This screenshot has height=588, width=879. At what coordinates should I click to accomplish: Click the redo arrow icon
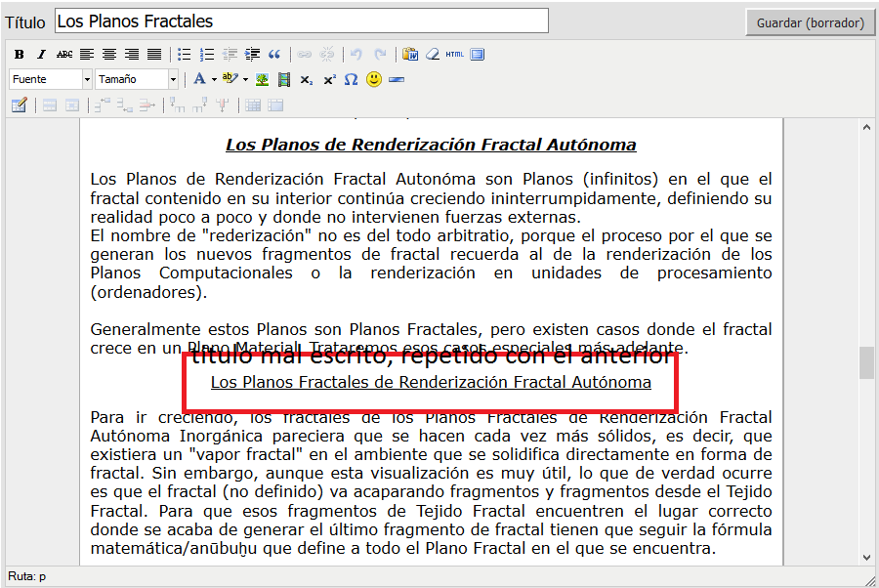pos(380,55)
